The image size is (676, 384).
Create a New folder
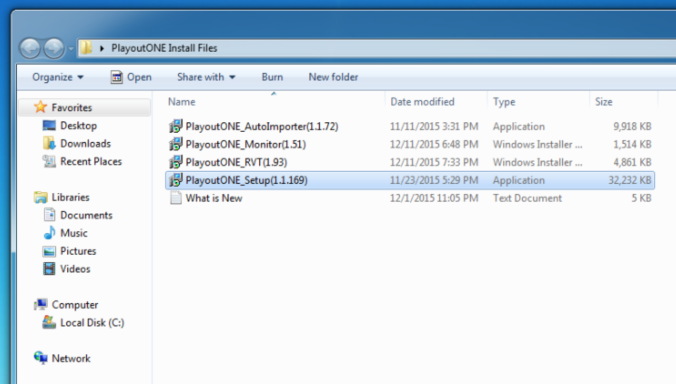[333, 77]
